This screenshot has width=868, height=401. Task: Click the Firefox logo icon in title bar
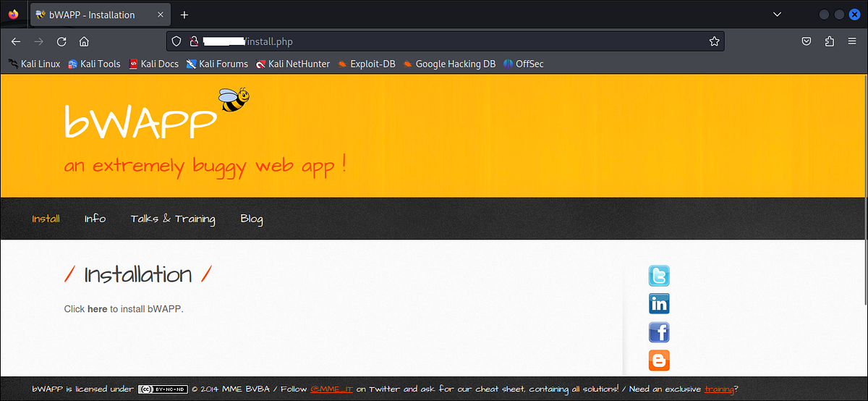13,14
